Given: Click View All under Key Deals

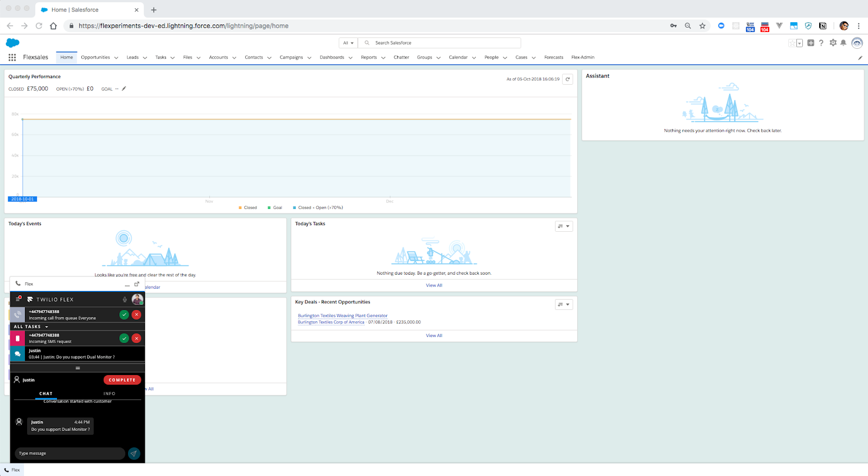Looking at the screenshot, I should click(x=434, y=335).
